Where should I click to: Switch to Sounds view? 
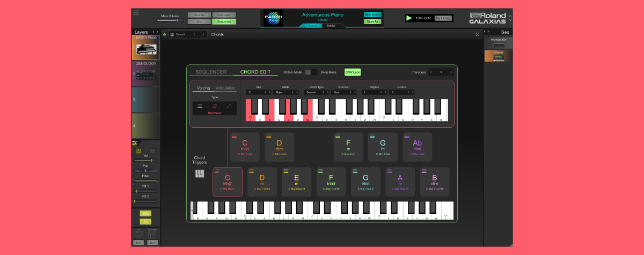point(199,15)
